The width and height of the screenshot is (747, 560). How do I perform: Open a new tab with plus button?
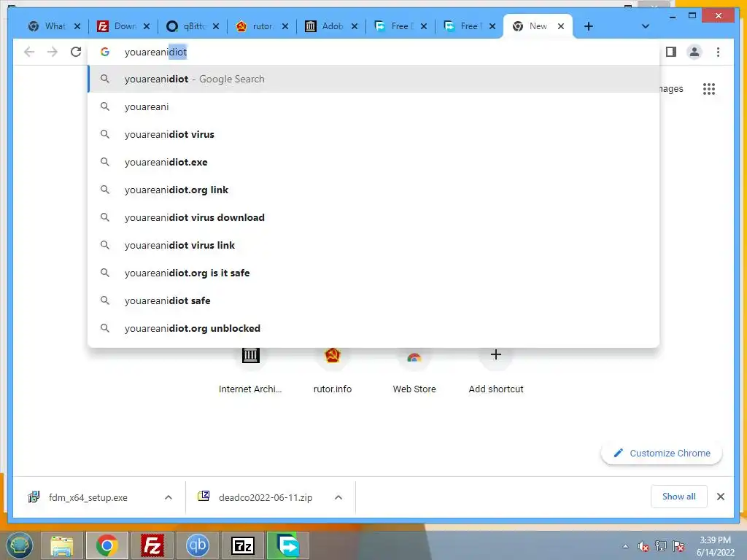click(589, 26)
